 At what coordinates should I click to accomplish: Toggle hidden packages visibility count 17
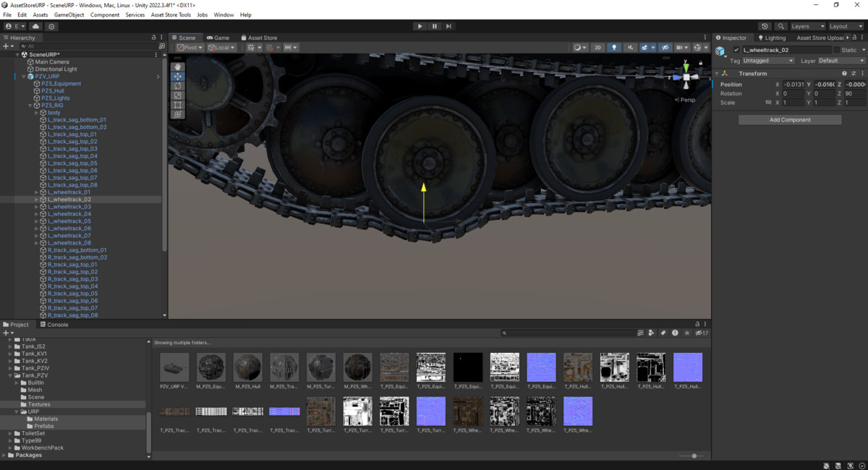[x=701, y=333]
